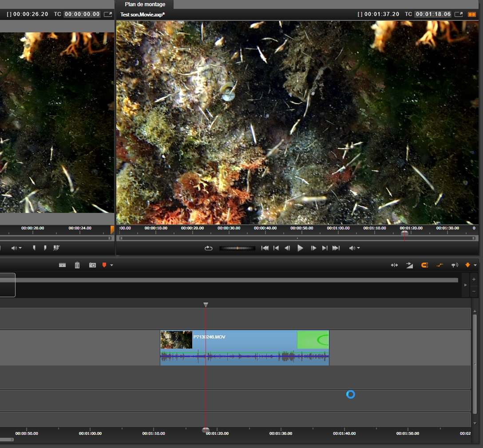
Task: Toggle magnetic snapping on the timeline toolbar
Action: [x=424, y=265]
